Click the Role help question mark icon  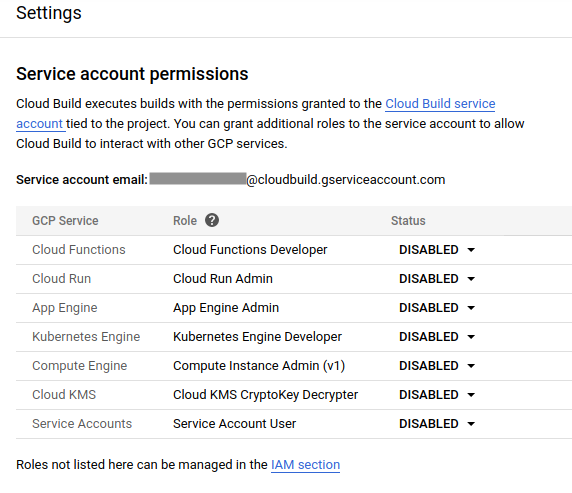(x=212, y=220)
